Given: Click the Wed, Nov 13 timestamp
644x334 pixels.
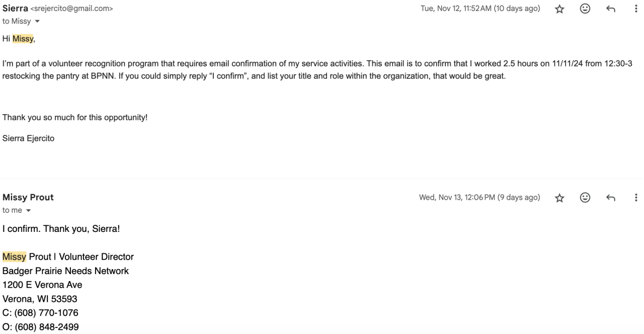Looking at the screenshot, I should point(479,197).
